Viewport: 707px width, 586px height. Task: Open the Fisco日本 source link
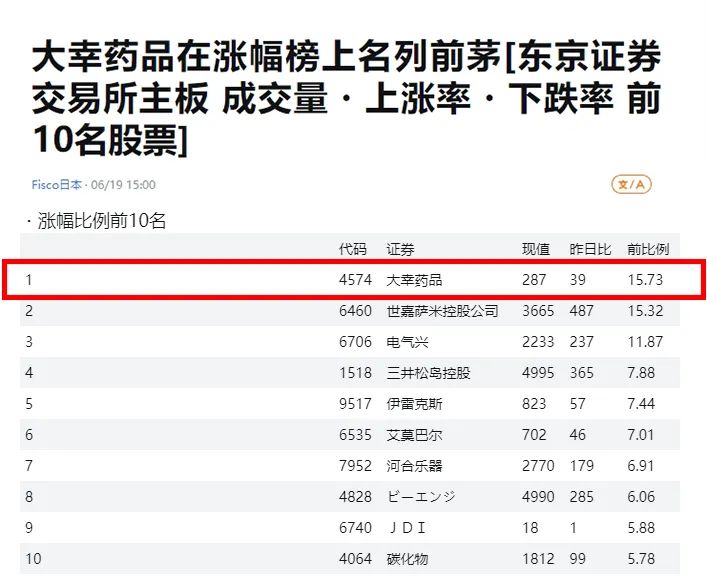[57, 185]
